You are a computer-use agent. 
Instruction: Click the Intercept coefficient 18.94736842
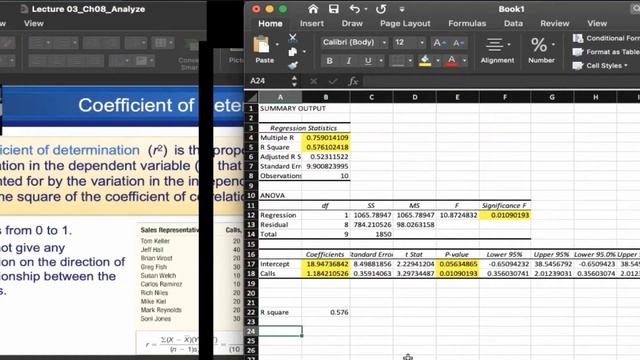[x=326, y=264]
